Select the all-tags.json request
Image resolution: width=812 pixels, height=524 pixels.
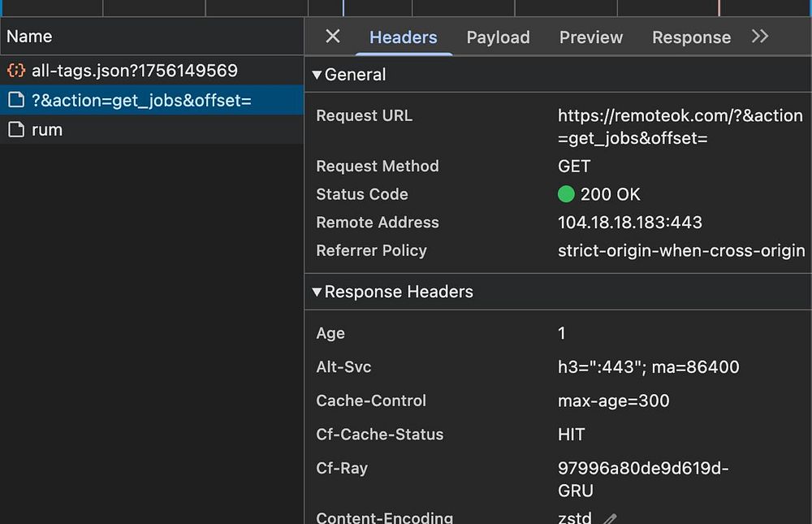(134, 71)
